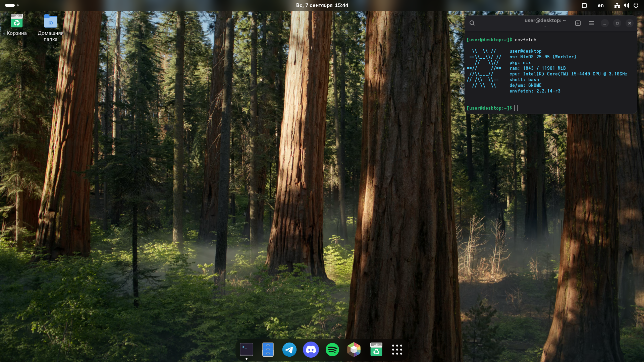Open the terminal hamburger menu

coord(591,23)
